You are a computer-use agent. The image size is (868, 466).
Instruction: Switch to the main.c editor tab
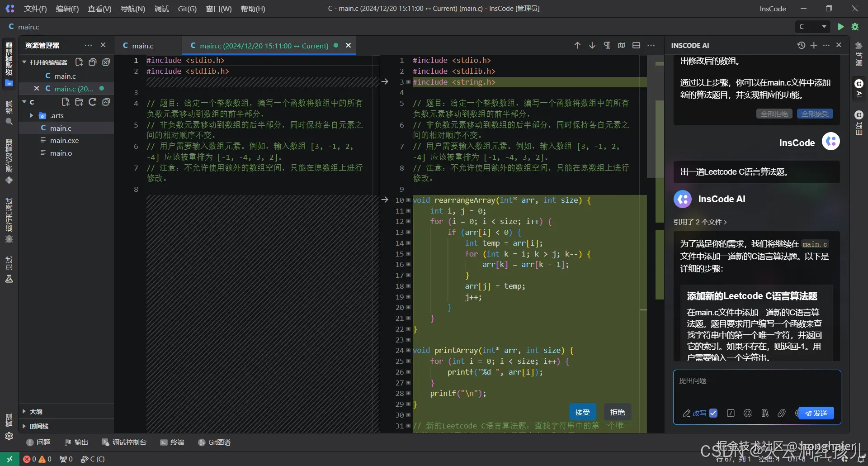pyautogui.click(x=143, y=46)
